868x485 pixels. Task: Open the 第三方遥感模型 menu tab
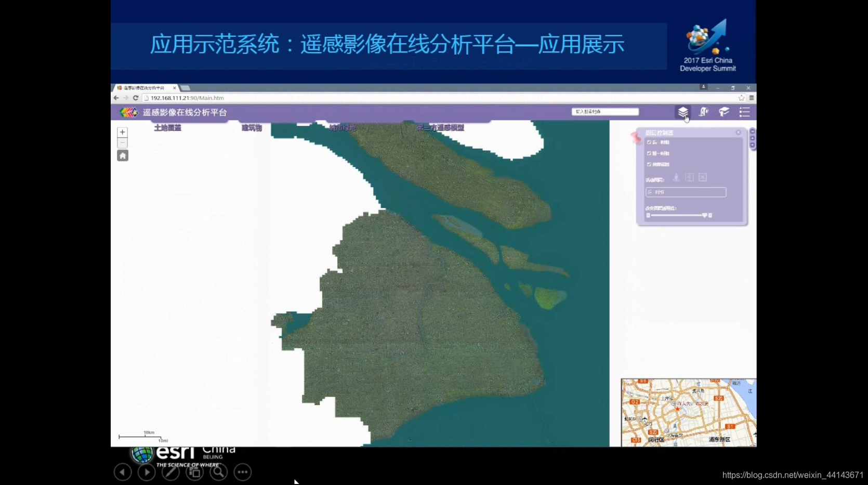440,128
